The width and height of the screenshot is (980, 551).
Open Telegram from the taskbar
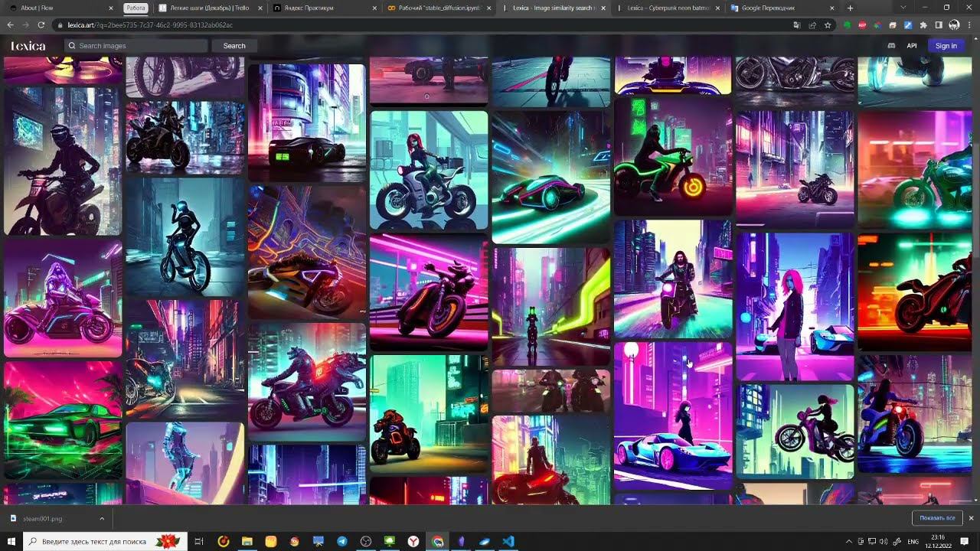tap(342, 541)
